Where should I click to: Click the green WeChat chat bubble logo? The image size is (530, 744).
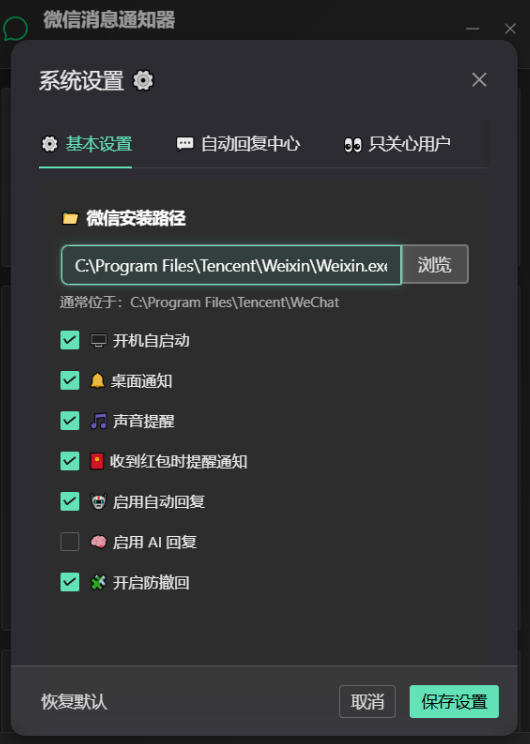pos(15,28)
